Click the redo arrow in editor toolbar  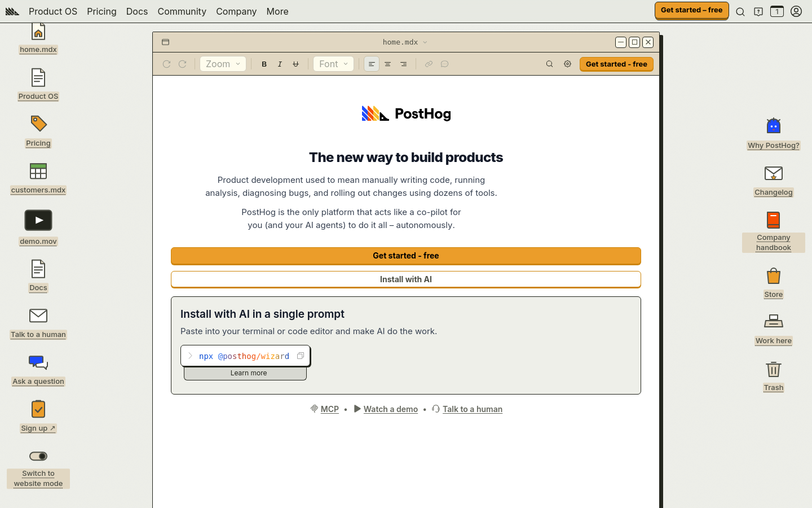tap(182, 64)
